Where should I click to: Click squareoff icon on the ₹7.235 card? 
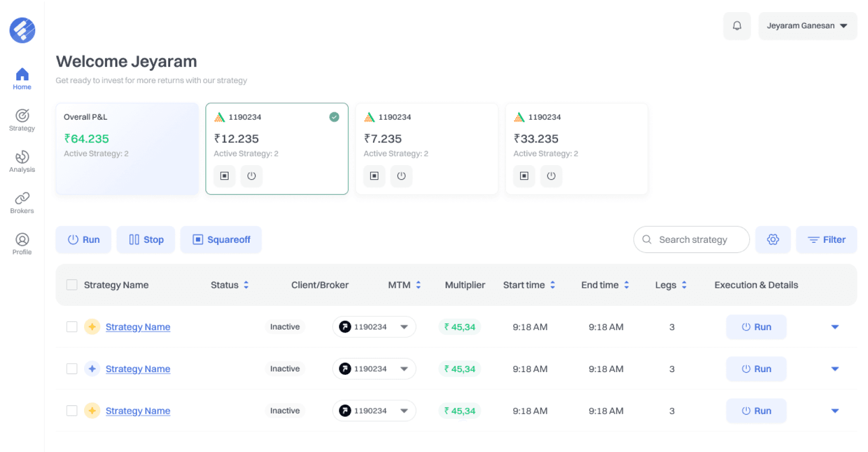click(374, 176)
